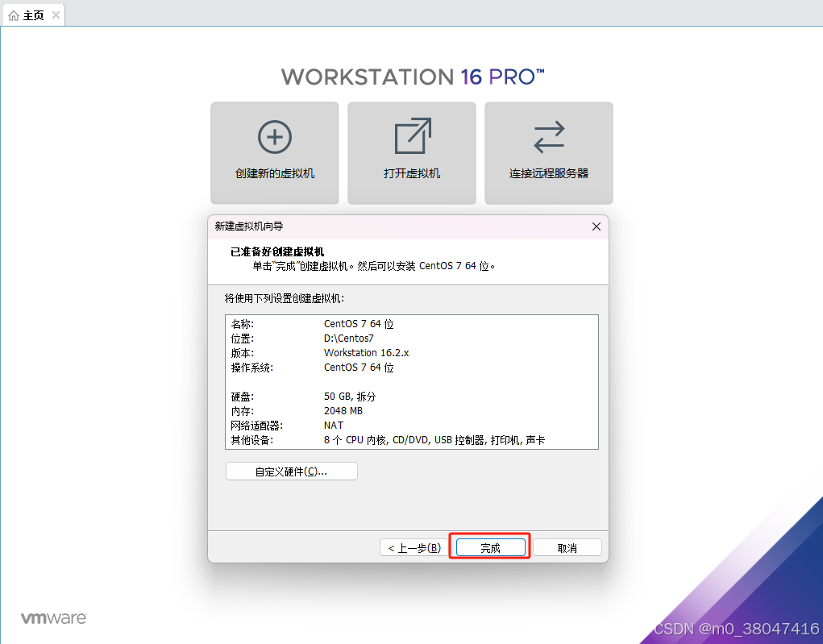Click the open virtual machine arrow icon
This screenshot has width=823, height=644.
tap(413, 136)
